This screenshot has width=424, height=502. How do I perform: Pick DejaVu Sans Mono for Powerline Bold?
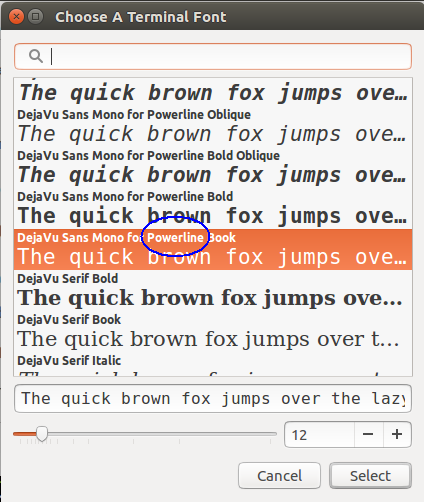tap(213, 209)
